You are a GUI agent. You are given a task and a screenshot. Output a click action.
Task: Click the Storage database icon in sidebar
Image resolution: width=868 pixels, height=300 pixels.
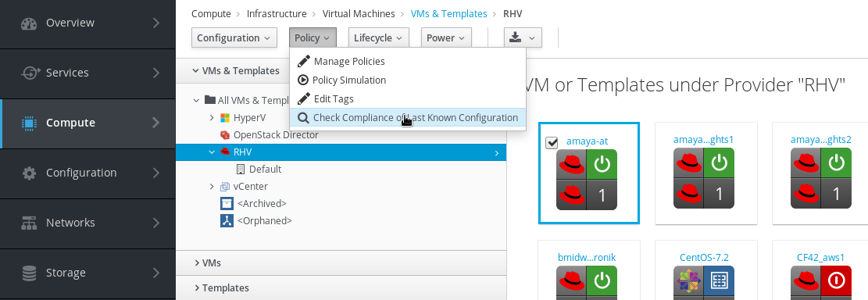point(29,273)
